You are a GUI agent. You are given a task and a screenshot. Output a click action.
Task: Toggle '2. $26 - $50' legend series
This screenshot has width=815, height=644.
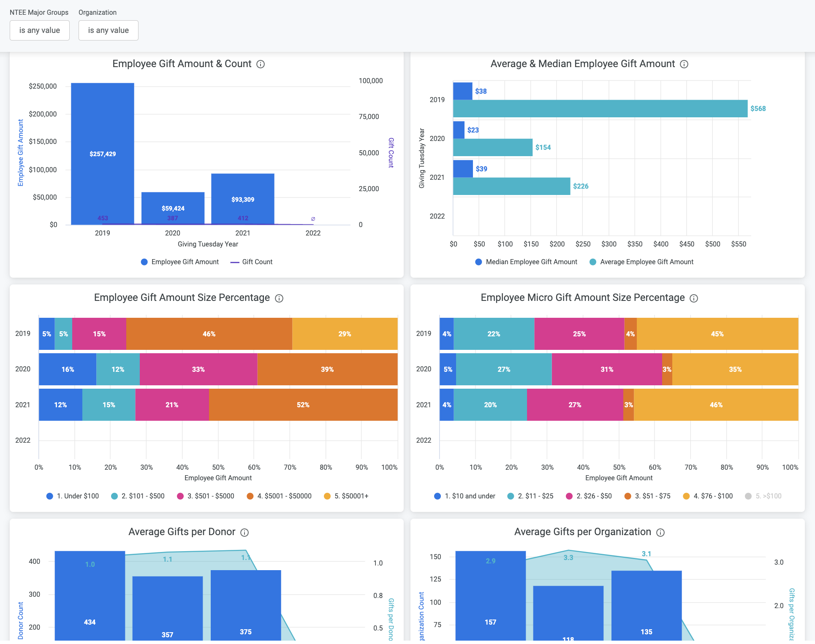coord(589,496)
